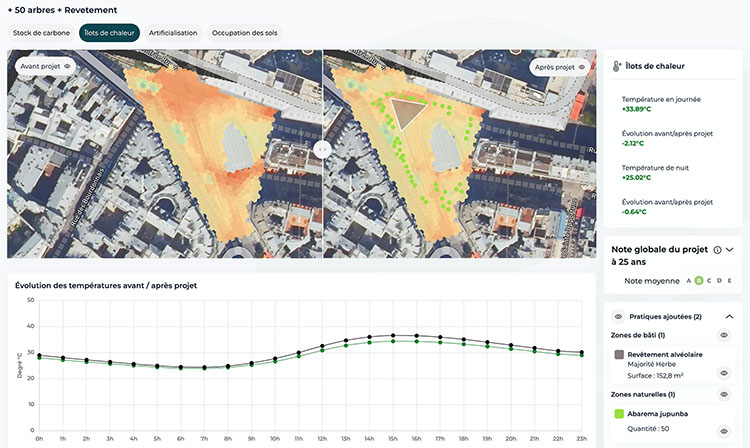Toggle the Avant projet layer visibility
The height and width of the screenshot is (448, 750).
pyautogui.click(x=68, y=67)
